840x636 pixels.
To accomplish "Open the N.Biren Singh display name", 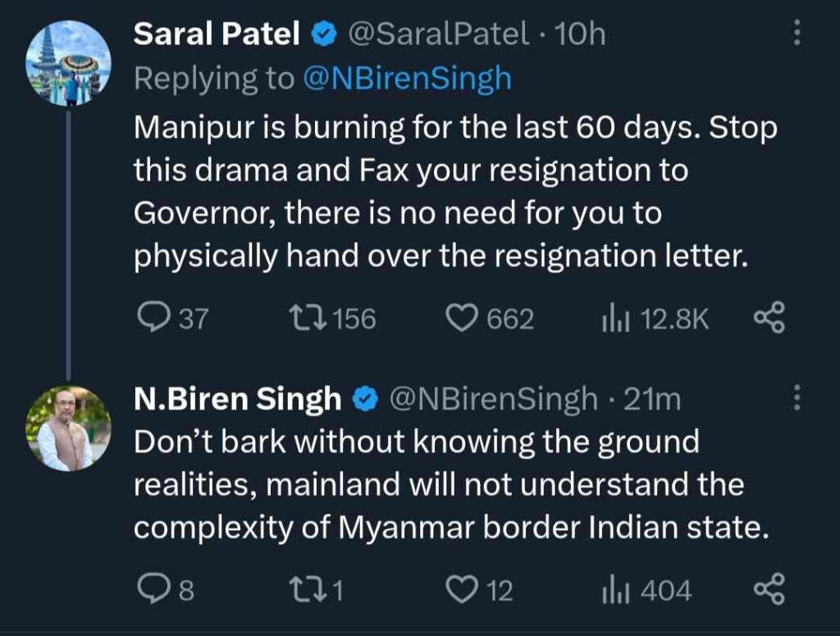I will click(237, 400).
